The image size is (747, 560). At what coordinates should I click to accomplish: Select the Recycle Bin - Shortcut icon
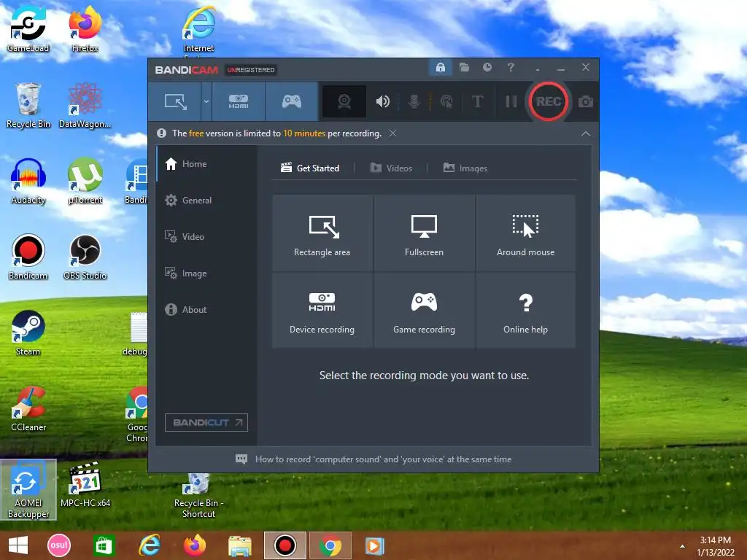click(198, 495)
